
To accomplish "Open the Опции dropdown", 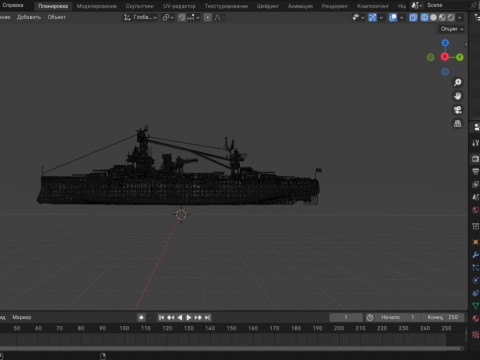I will 452,29.
